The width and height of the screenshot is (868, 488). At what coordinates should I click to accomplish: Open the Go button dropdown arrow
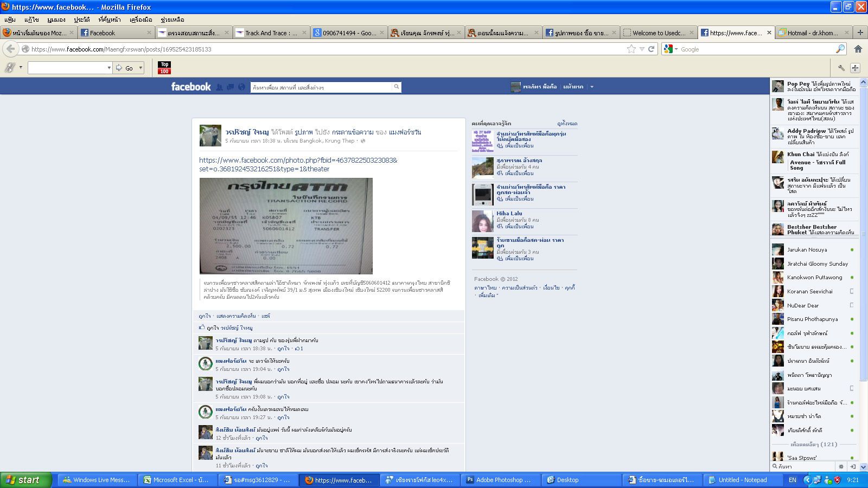point(141,68)
